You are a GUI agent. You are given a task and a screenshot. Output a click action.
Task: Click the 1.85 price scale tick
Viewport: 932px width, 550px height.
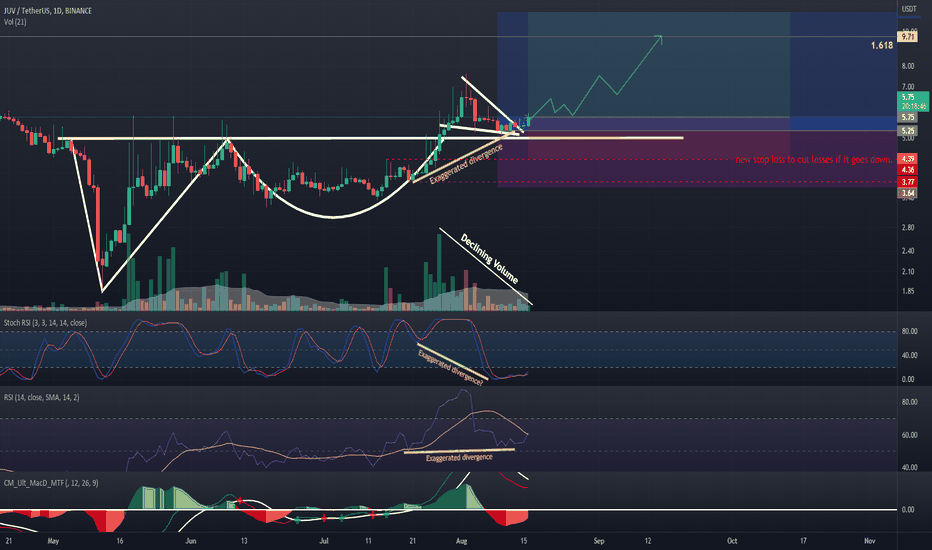coord(908,291)
